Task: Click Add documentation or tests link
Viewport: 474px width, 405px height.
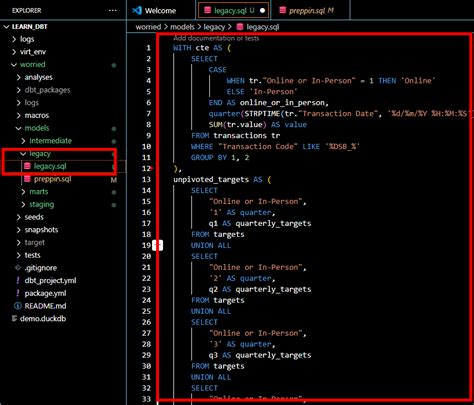Action: pos(216,38)
